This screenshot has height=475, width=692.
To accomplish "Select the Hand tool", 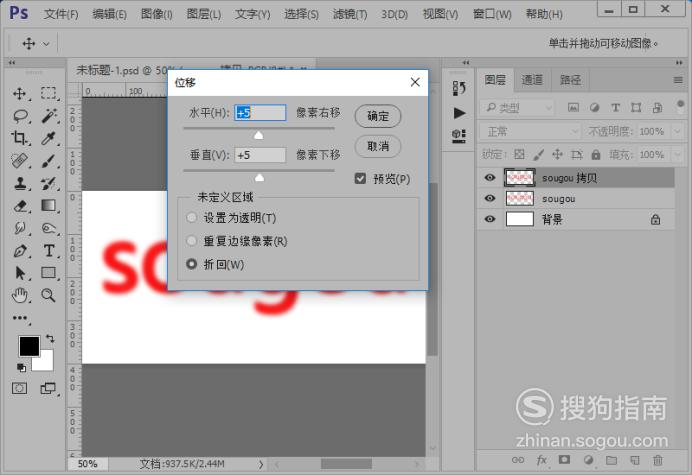I will click(x=20, y=295).
